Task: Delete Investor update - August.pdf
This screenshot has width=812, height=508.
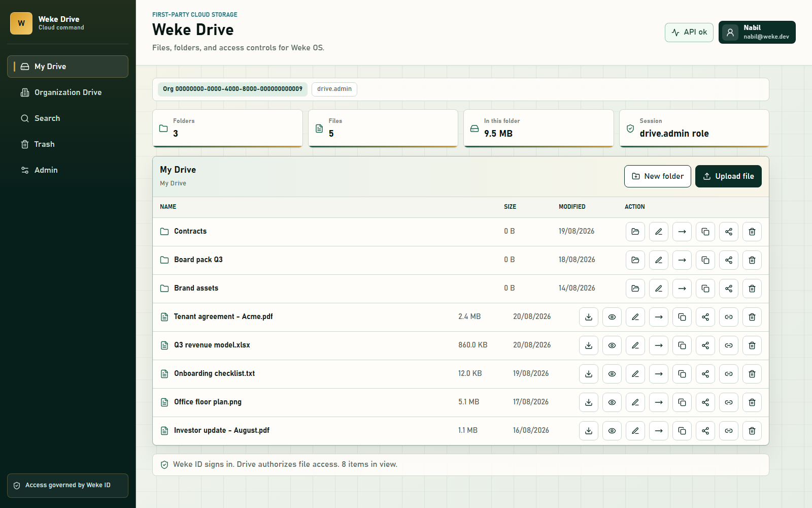Action: click(752, 431)
